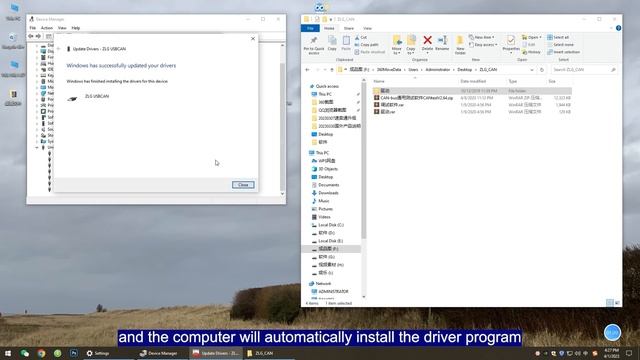Open the Windows Start menu
Image resolution: width=640 pixels, height=360 pixels.
coord(8,353)
